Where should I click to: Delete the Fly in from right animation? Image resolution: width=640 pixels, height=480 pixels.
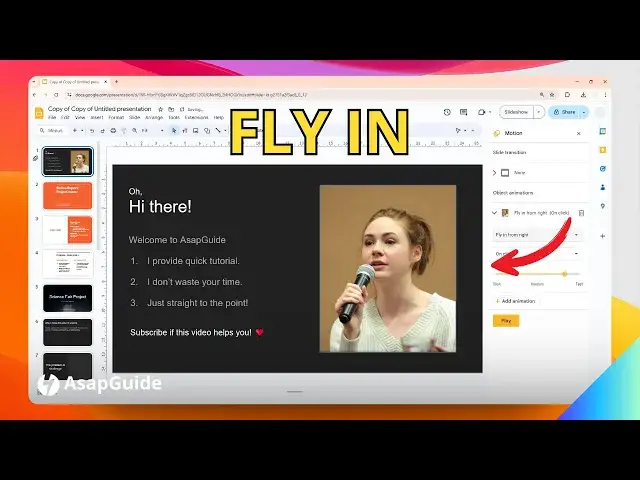click(581, 213)
